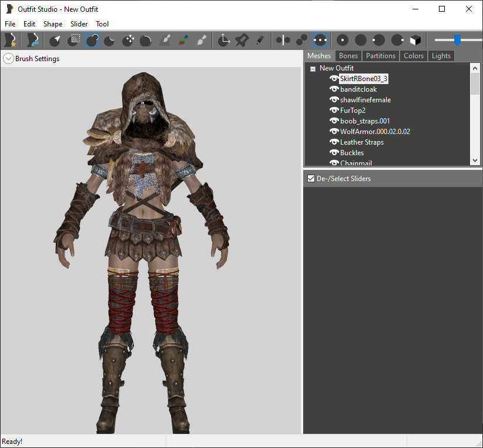Click the SkirtRBone03_3 mesh name
The height and width of the screenshot is (448, 483).
click(364, 79)
